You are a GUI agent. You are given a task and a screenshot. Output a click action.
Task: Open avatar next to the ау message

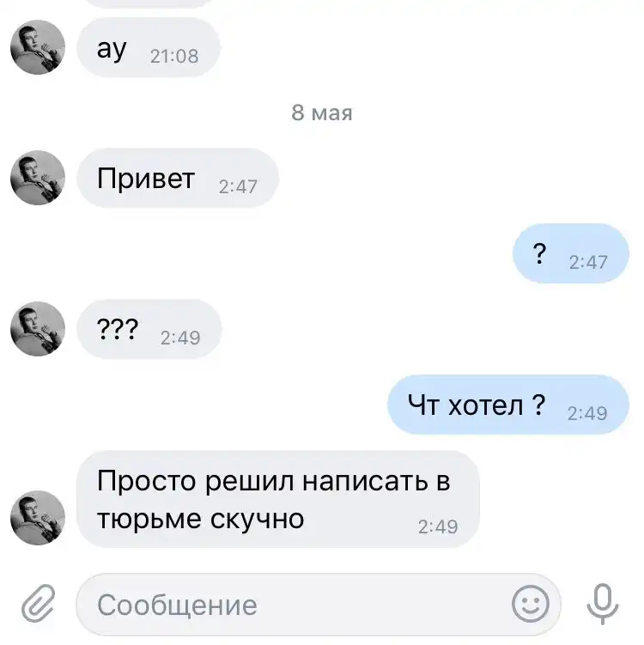(38, 47)
